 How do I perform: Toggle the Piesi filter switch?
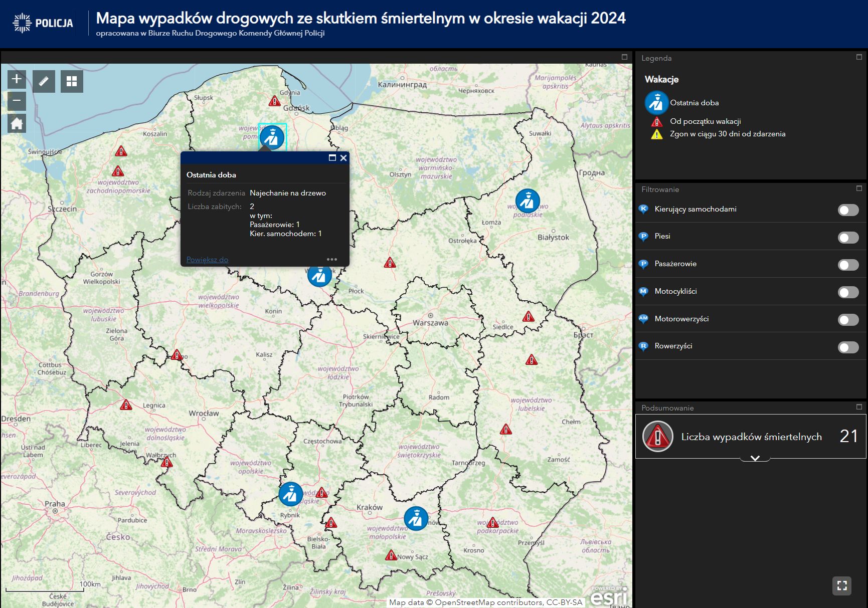coord(848,238)
